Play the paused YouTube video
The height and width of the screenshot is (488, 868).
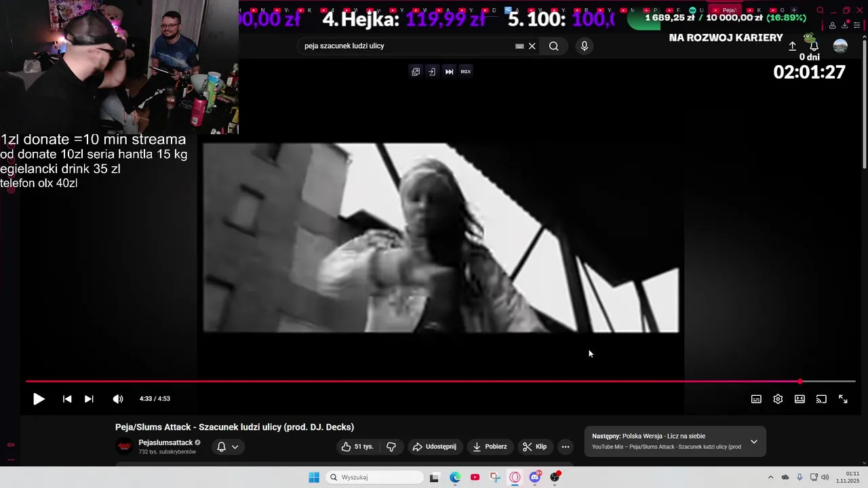pos(39,399)
